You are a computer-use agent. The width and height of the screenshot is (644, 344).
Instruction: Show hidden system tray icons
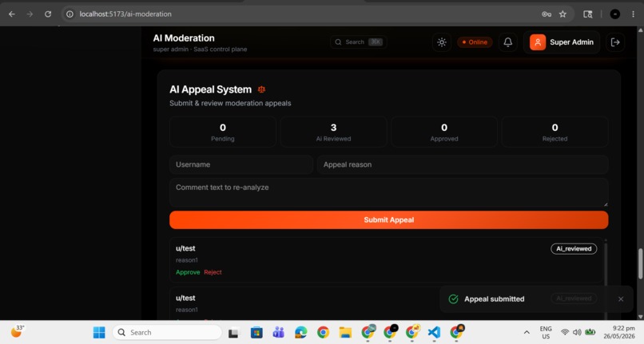pos(527,333)
